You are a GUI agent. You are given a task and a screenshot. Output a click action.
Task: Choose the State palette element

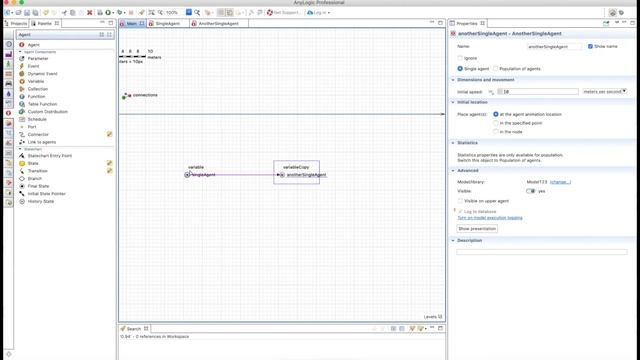(33, 163)
